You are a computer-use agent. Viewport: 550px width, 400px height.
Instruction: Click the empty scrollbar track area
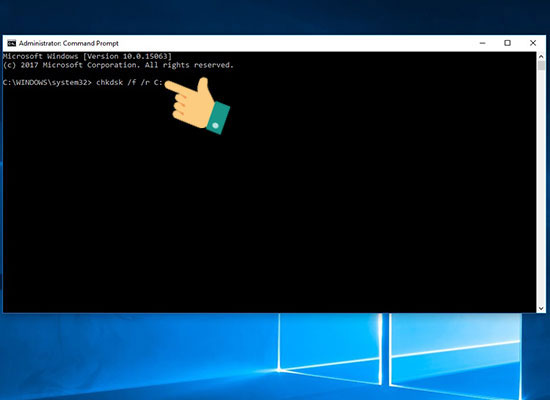pyautogui.click(x=541, y=187)
